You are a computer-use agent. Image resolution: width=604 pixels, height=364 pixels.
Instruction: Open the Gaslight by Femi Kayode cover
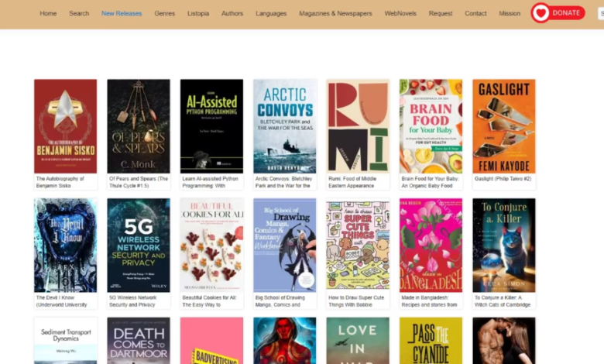(x=504, y=126)
